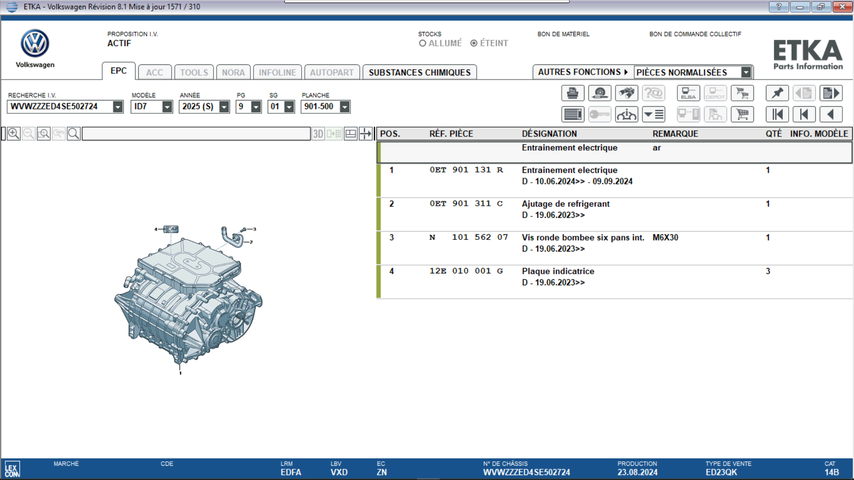Click the M6X30 remark cell

pos(665,238)
